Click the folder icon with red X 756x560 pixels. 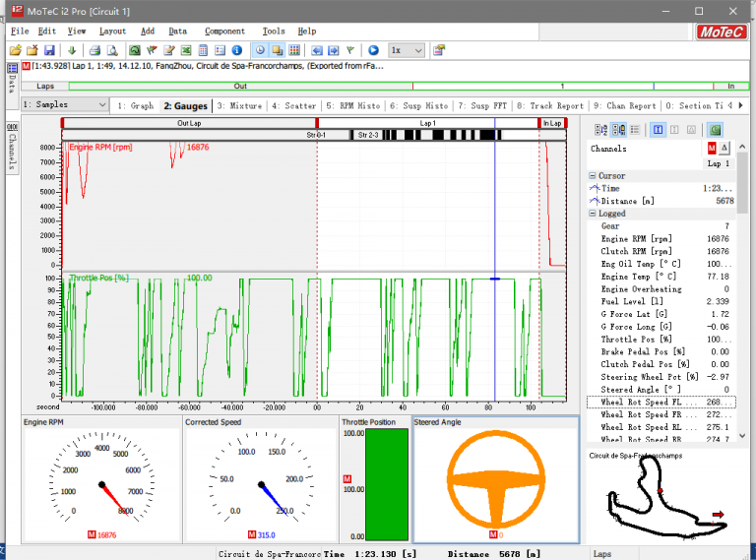point(32,50)
